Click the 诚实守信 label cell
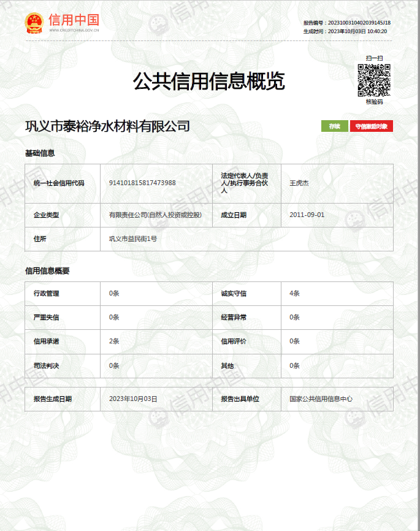The width and height of the screenshot is (420, 531). coord(246,294)
